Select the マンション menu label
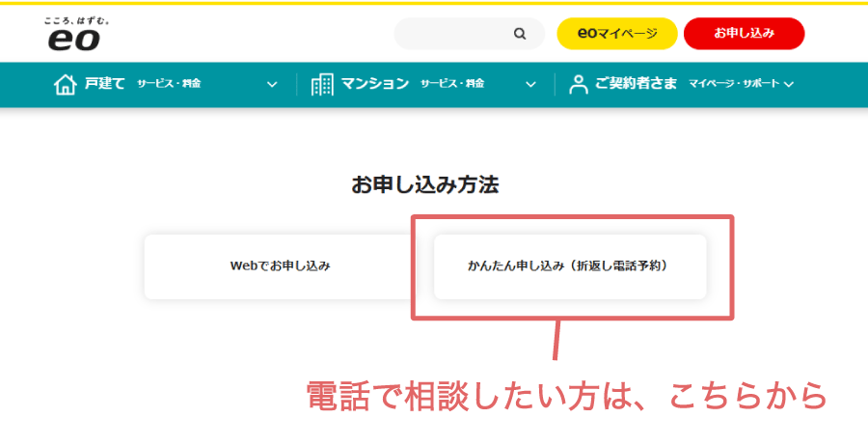868x446 pixels. [374, 84]
